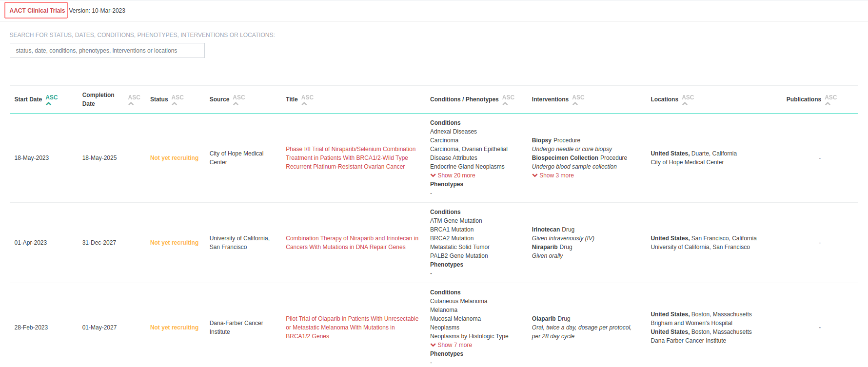Click the Status column header label
This screenshot has height=367, width=868.
[159, 99]
